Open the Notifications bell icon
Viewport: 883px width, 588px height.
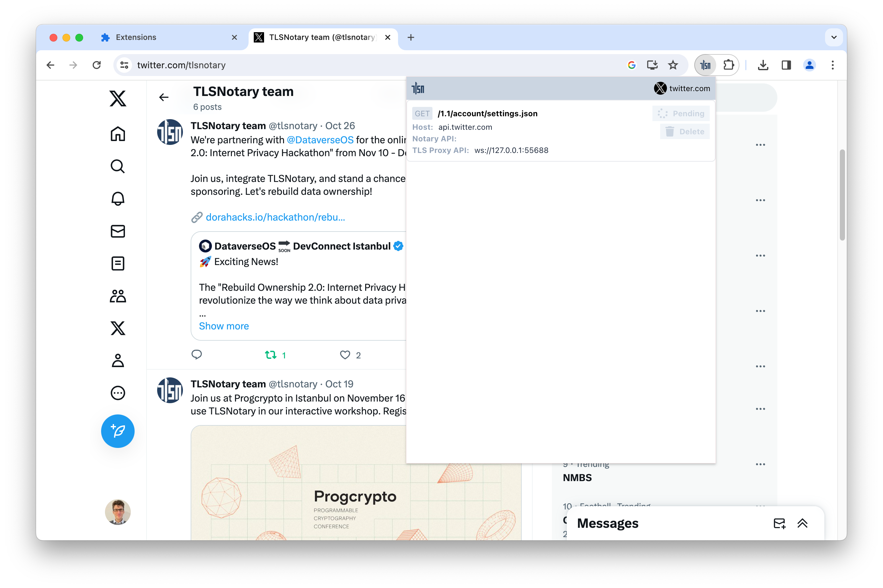[118, 198]
